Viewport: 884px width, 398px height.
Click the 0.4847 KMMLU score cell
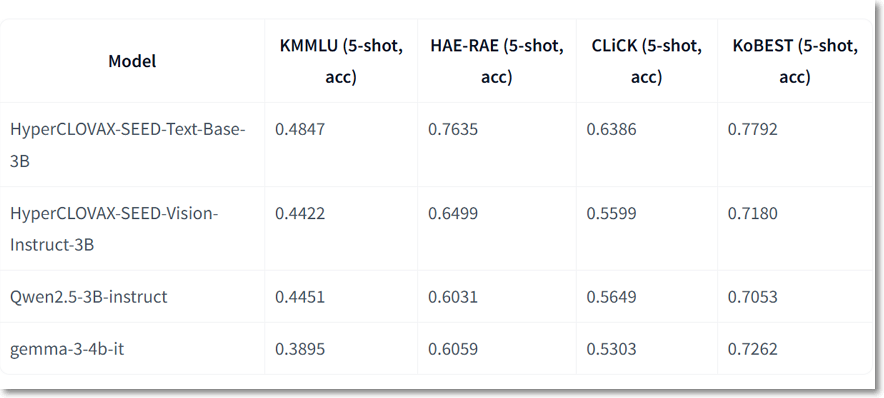pos(300,129)
